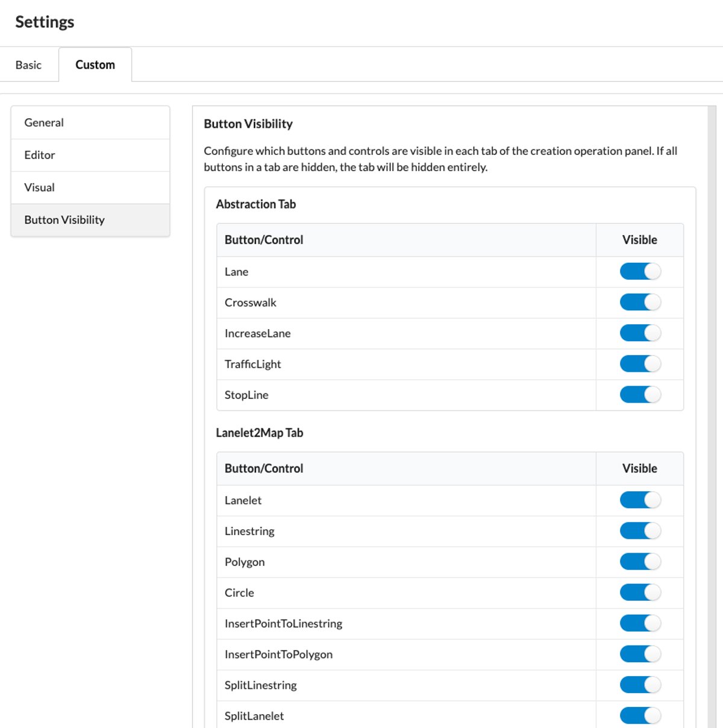Disable the IncreaseLane visibility switch
The height and width of the screenshot is (728, 723).
(x=640, y=333)
